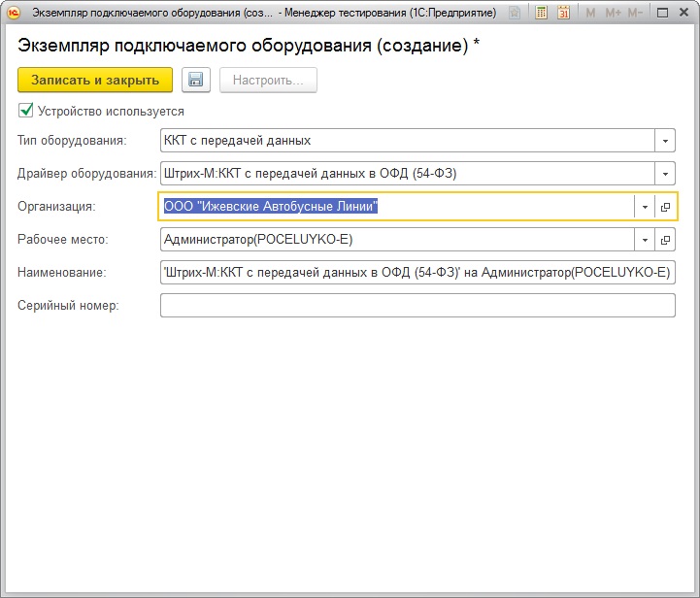Expand the Драйвер оборудования dropdown list

coord(665,174)
